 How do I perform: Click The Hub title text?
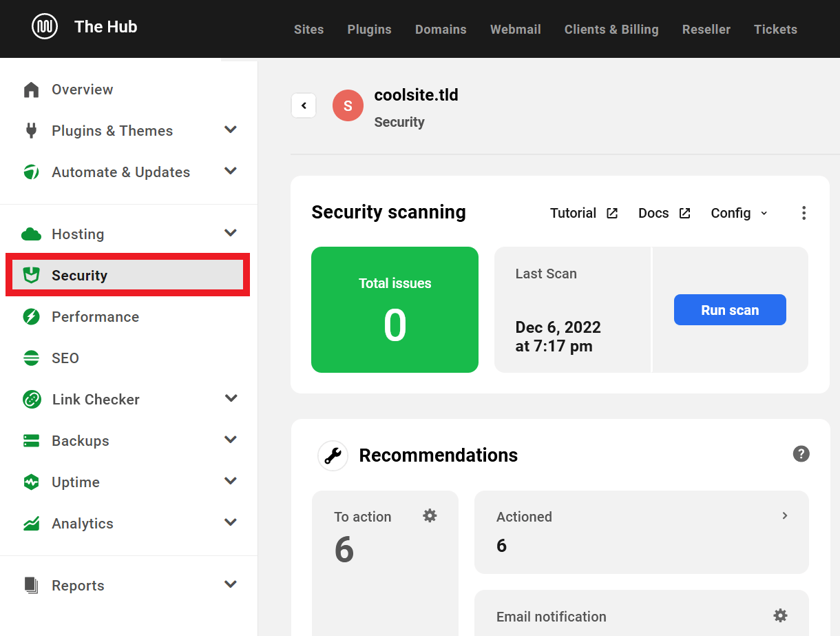click(105, 27)
